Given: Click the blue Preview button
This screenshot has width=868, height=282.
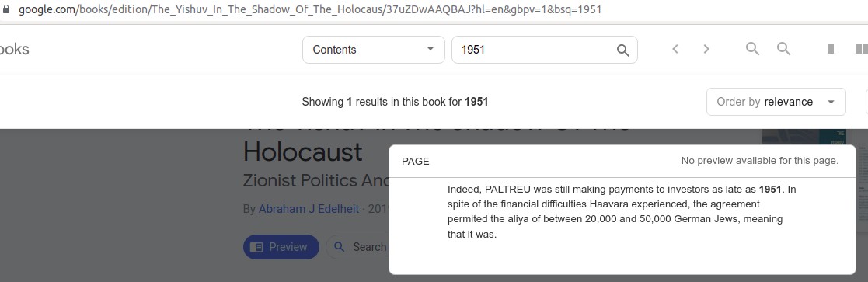Looking at the screenshot, I should pyautogui.click(x=281, y=247).
